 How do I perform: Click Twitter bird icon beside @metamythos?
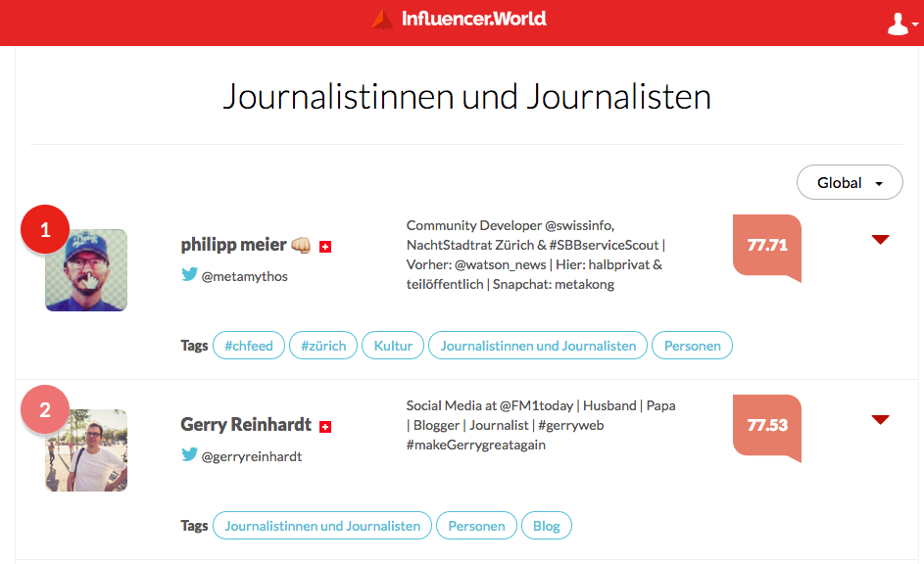(x=189, y=274)
